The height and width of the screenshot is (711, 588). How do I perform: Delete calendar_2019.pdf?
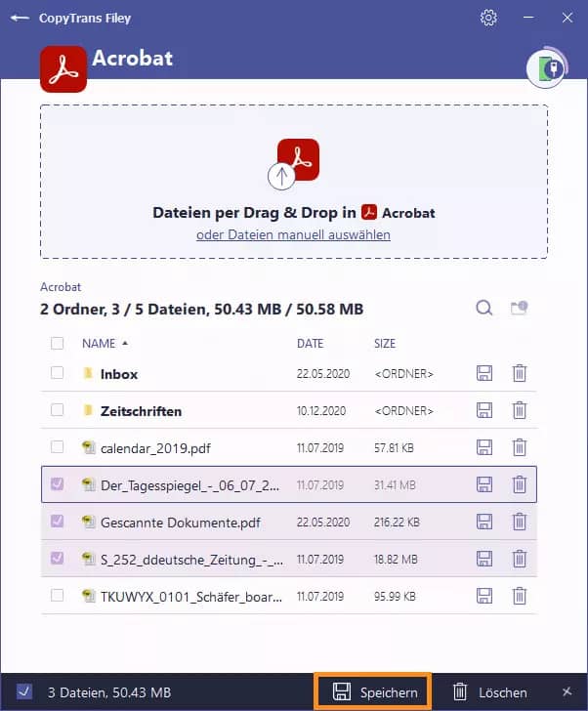[519, 447]
